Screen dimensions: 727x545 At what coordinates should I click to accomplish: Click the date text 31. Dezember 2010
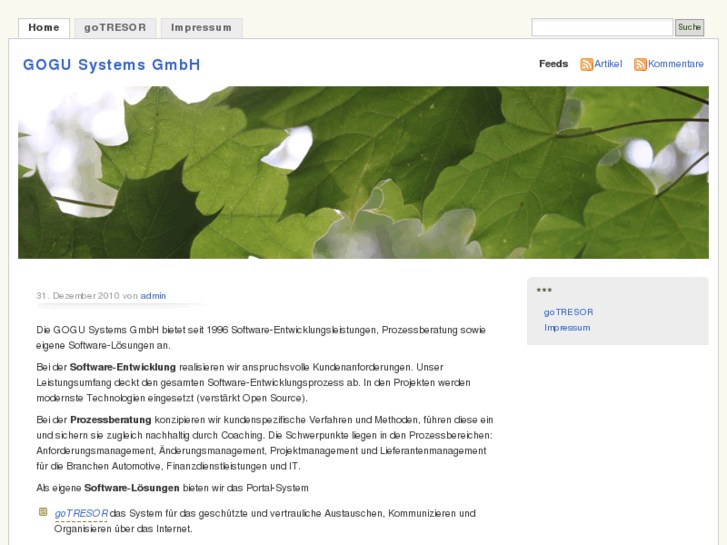coord(78,296)
